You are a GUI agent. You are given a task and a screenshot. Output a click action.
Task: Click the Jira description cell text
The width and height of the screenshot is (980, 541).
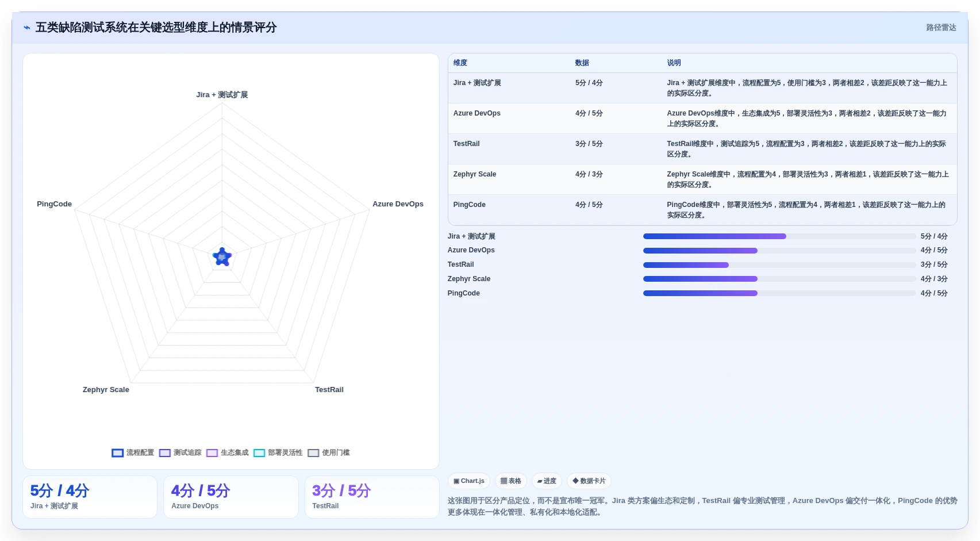[x=808, y=88]
